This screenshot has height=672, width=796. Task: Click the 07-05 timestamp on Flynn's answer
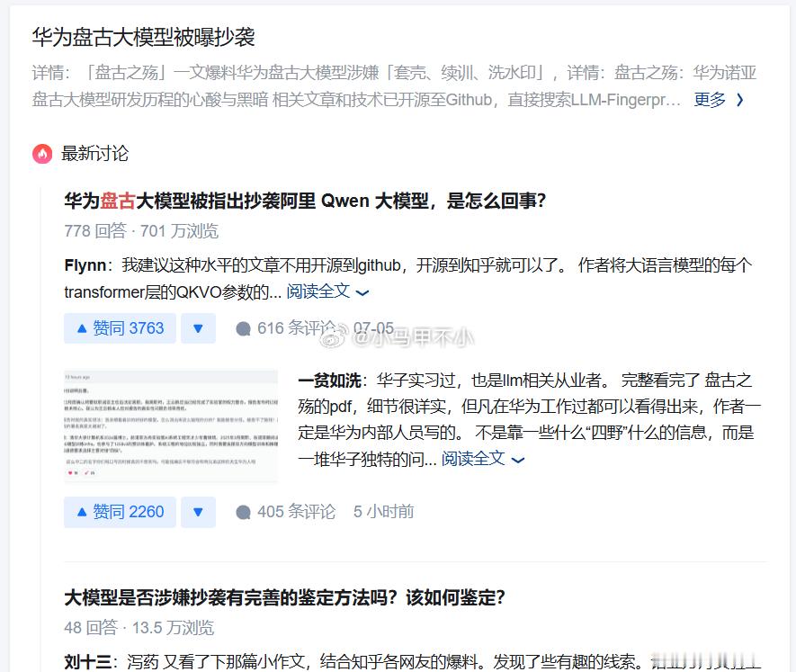coord(373,328)
